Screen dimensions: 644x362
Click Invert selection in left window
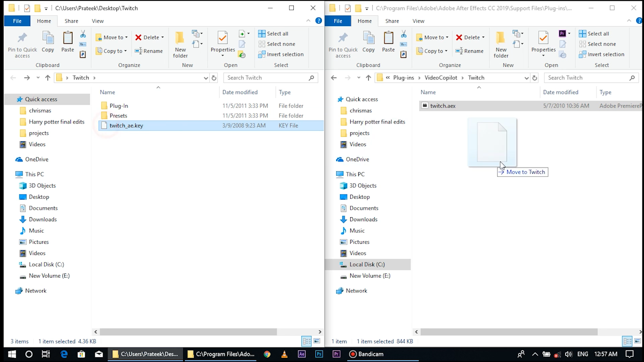(281, 54)
